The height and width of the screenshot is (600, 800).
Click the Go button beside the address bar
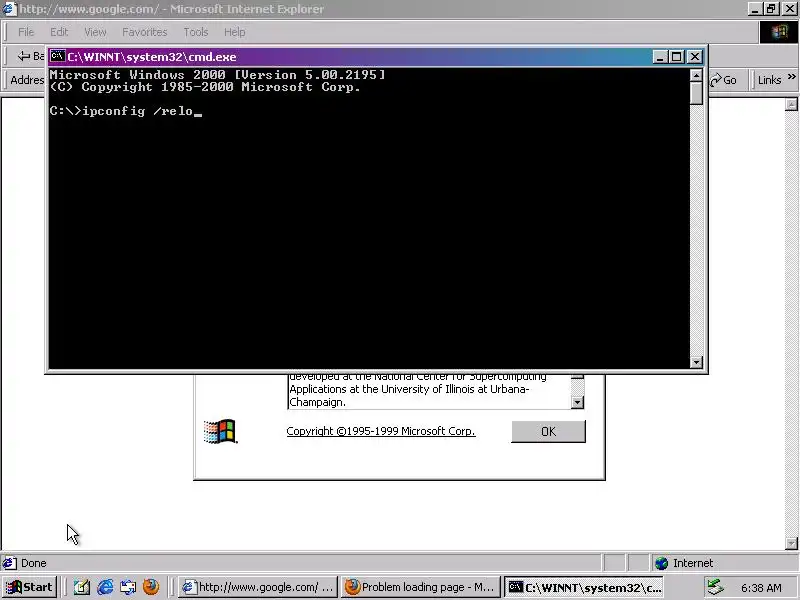pos(723,80)
